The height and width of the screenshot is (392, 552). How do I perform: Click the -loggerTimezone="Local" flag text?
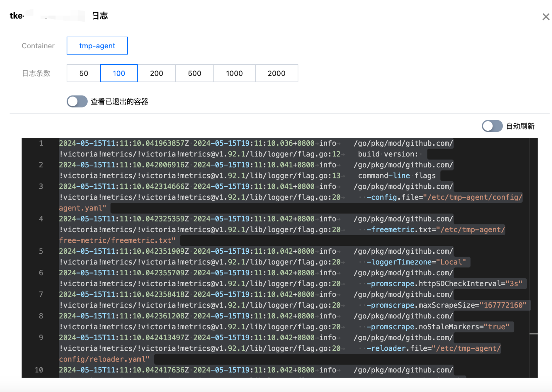point(416,262)
